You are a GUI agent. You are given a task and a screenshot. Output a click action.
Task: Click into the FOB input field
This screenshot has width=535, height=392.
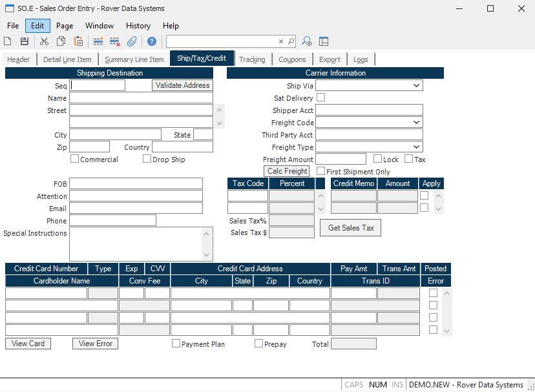136,183
